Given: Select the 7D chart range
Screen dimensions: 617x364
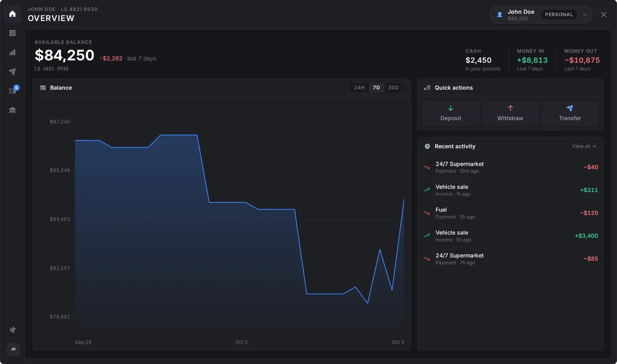Looking at the screenshot, I should coord(376,87).
